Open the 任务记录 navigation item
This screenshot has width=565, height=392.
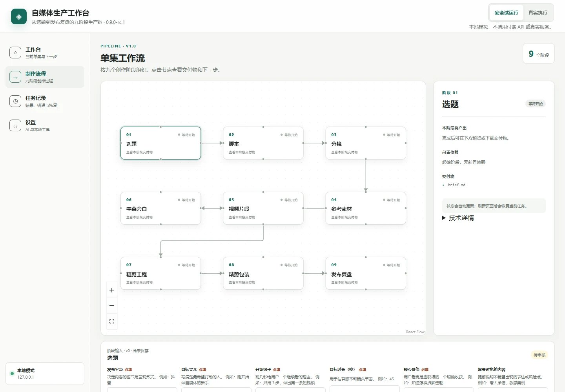(45, 101)
